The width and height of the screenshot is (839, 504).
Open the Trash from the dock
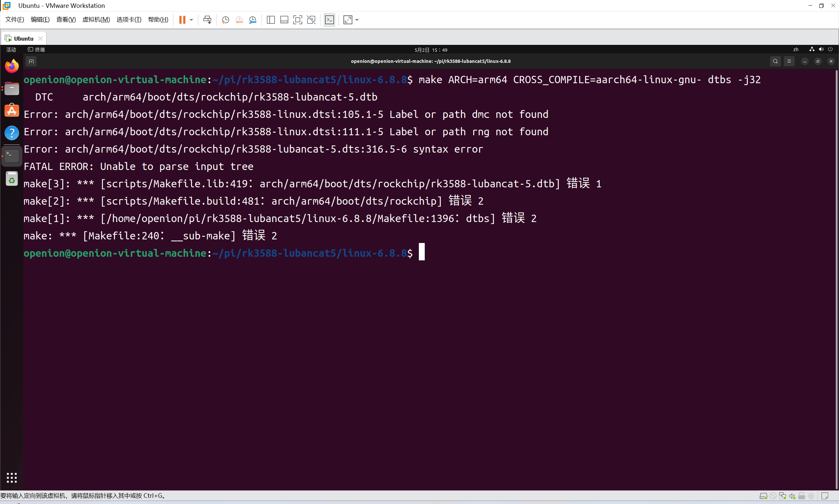click(11, 179)
